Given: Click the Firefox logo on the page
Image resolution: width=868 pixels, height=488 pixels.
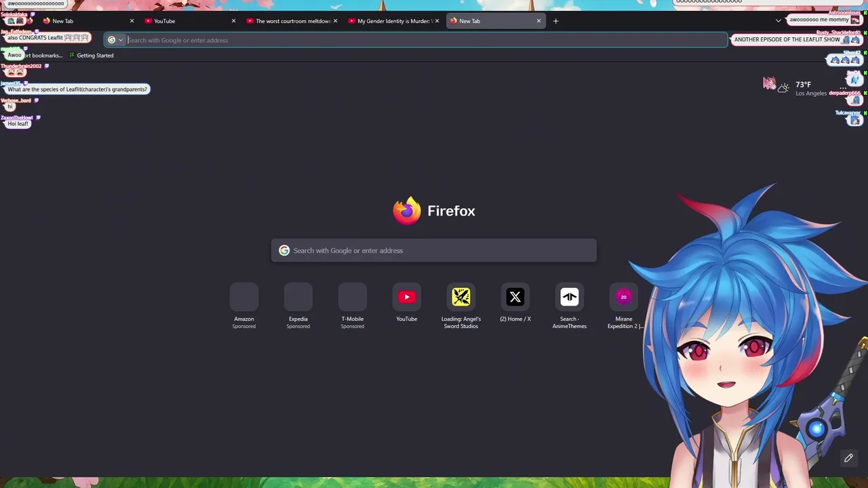Looking at the screenshot, I should click(x=407, y=211).
